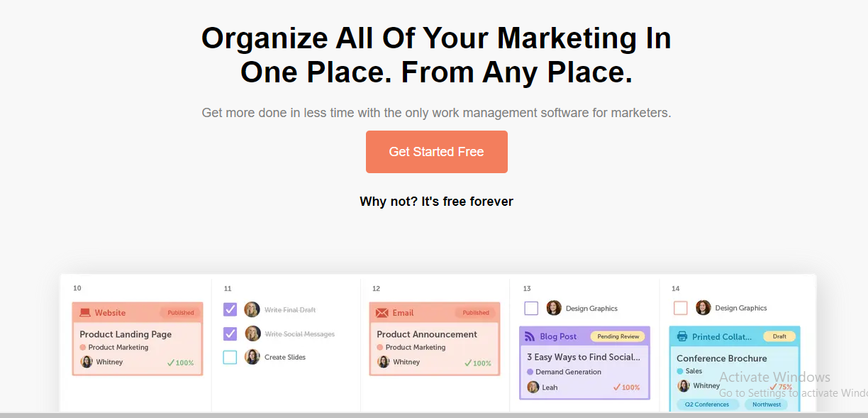Click the laptop icon on Website card

coord(85,313)
